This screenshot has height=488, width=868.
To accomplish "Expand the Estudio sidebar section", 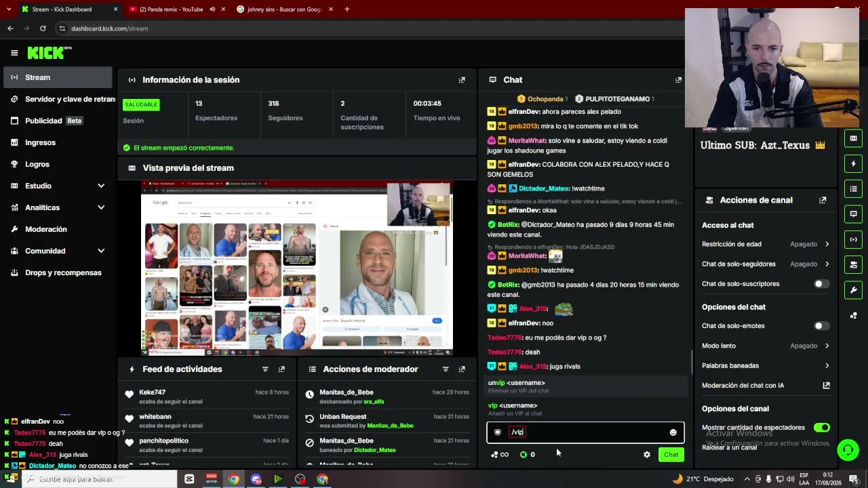I will click(x=101, y=186).
